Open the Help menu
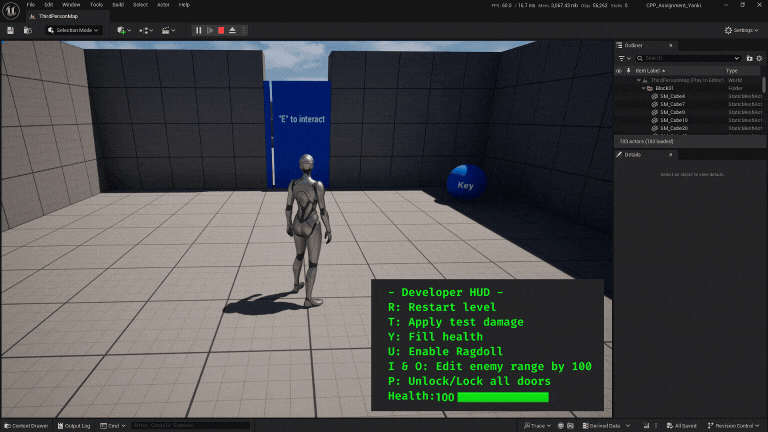The width and height of the screenshot is (768, 432). (184, 5)
